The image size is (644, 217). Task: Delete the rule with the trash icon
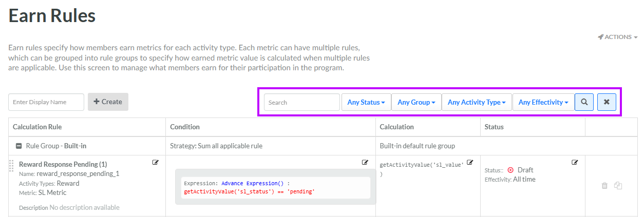tap(604, 185)
